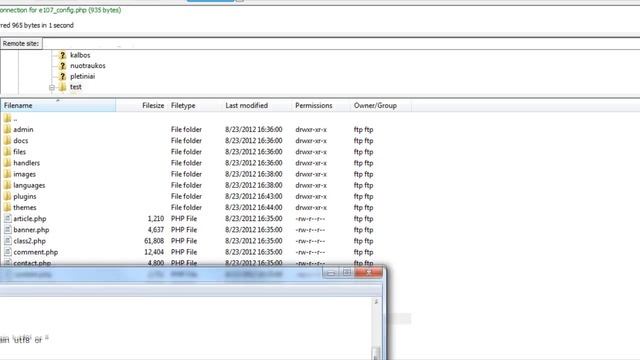Select the article.php file name
640x360 pixels.
pyautogui.click(x=30, y=219)
